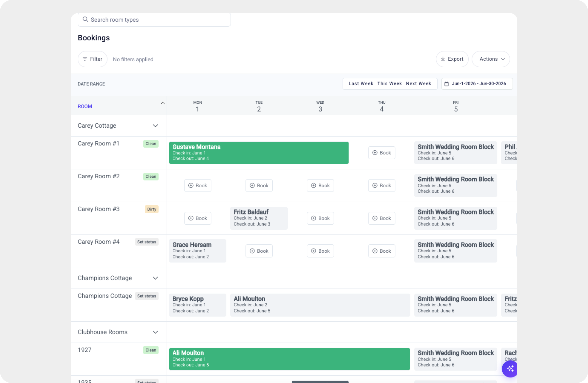Open Smith Wedding Room Block in room 1927

455,359
